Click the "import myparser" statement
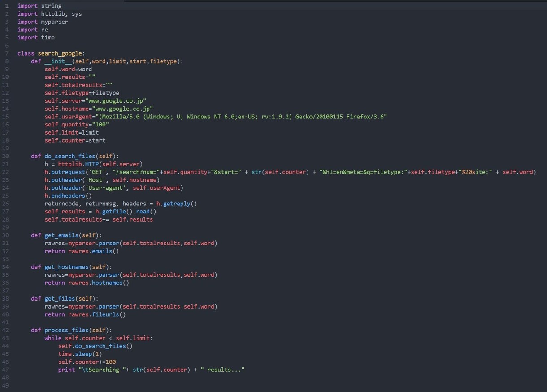The image size is (547, 392). [43, 22]
